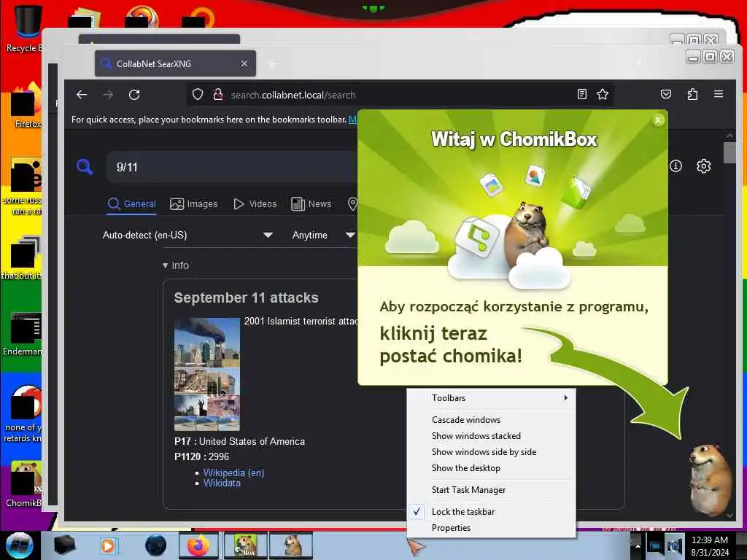Toggle reader view icon in address bar
The height and width of the screenshot is (560, 747).
[x=581, y=94]
